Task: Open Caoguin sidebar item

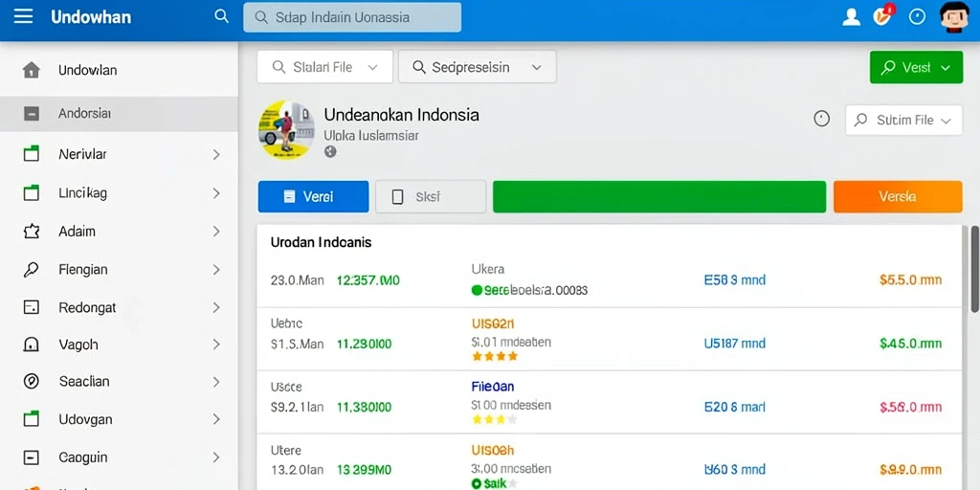Action: 119,457
